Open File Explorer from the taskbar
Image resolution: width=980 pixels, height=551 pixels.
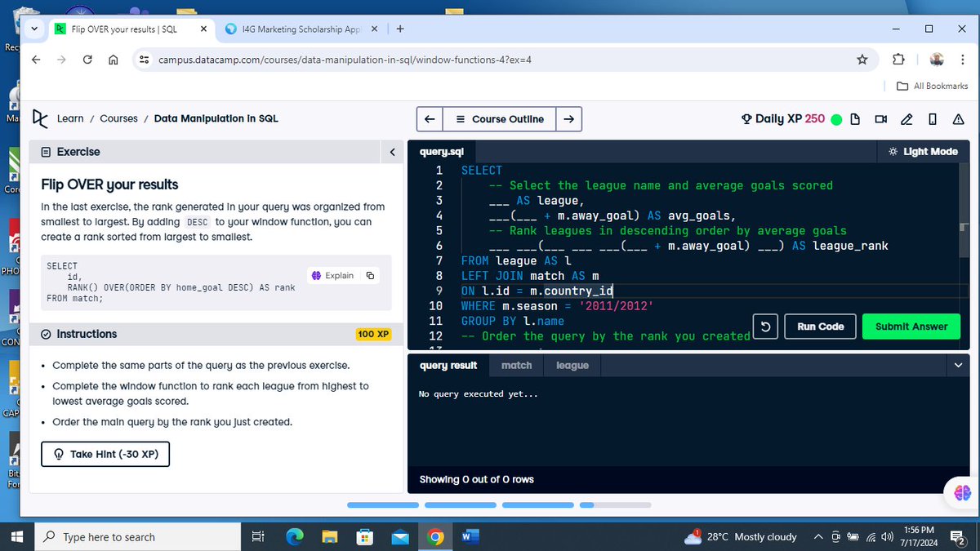(x=329, y=536)
